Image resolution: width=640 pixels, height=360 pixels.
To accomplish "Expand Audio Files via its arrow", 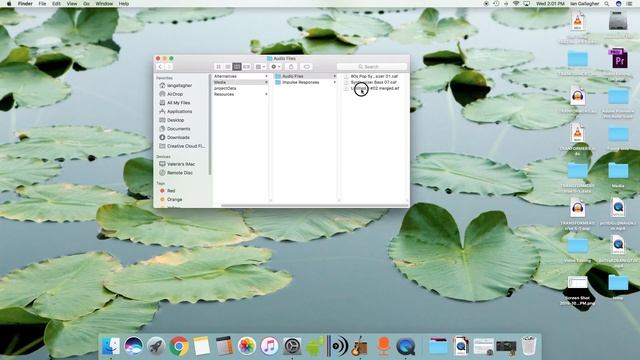I will [335, 76].
